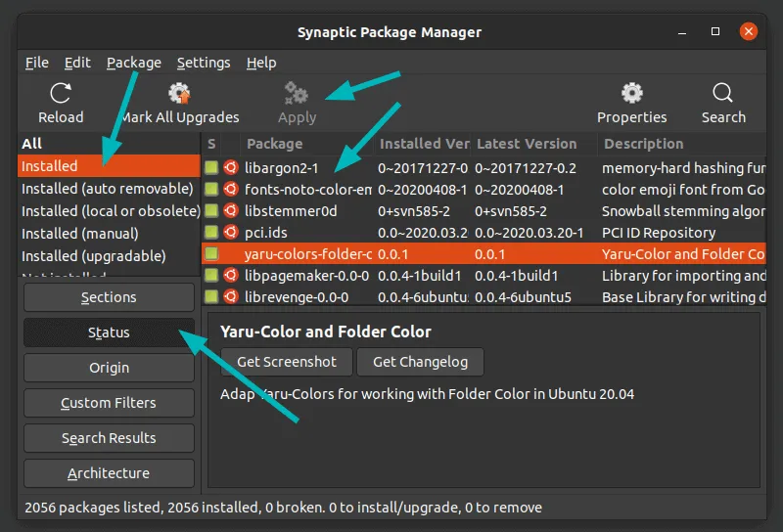Toggle status checkbox for libargon2-1
The height and width of the screenshot is (532, 783).
[x=211, y=168]
